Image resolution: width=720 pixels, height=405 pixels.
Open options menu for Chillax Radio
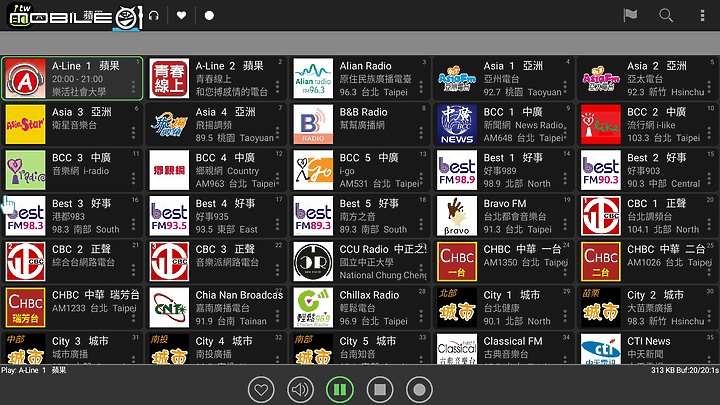(x=421, y=316)
